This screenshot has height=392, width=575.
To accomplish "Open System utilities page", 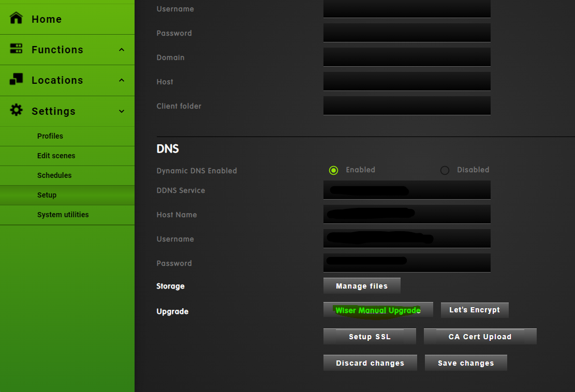I will [67, 215].
